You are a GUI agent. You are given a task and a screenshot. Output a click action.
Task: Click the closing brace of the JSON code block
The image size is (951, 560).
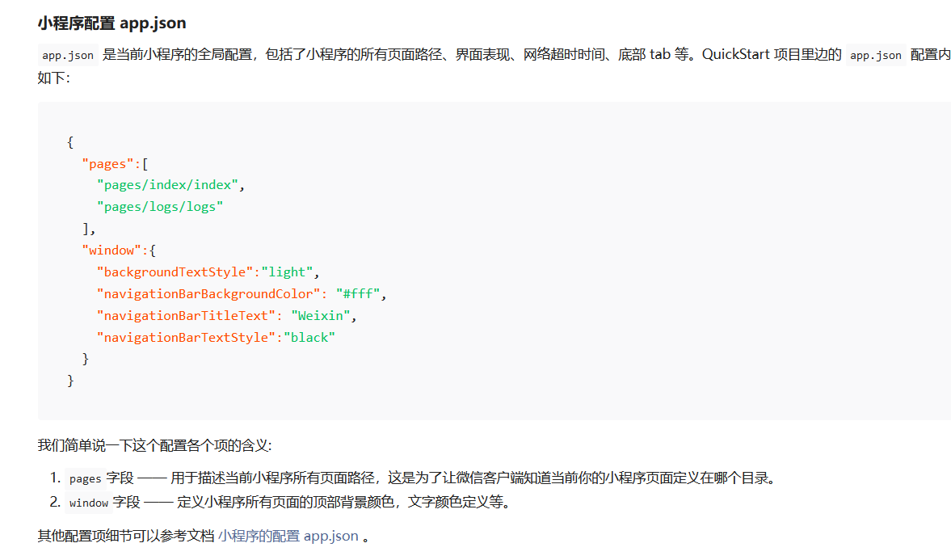71,380
